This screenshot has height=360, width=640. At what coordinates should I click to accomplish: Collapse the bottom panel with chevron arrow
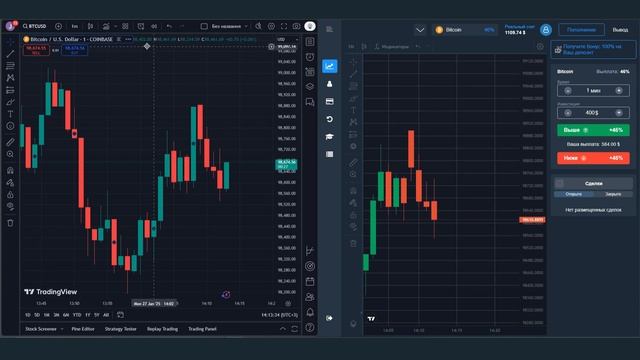[x=282, y=329]
